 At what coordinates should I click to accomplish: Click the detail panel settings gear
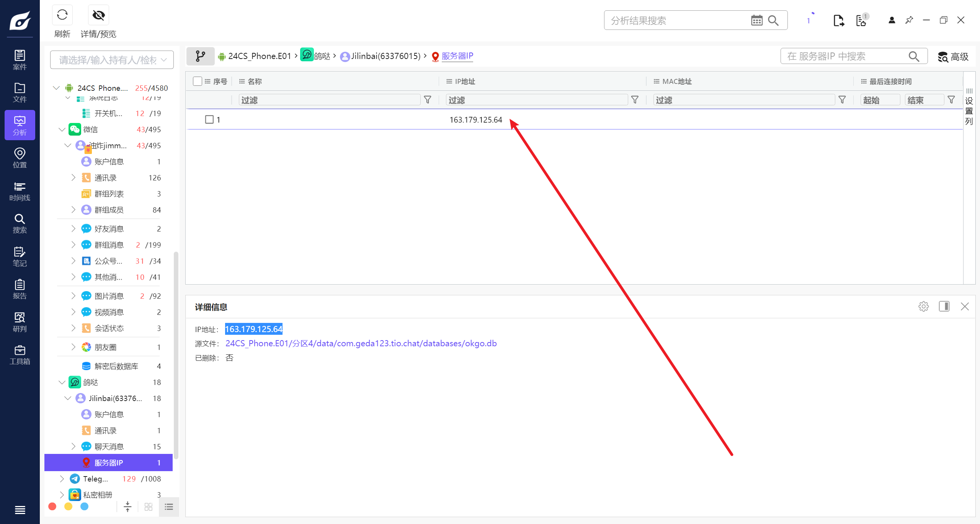click(x=923, y=306)
